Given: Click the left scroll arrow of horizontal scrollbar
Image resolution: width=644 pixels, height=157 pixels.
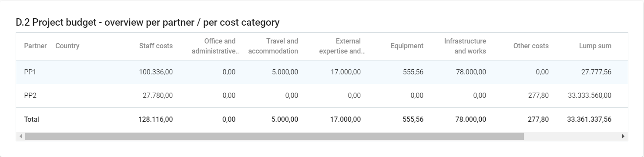Looking at the screenshot, I should pos(20,137).
